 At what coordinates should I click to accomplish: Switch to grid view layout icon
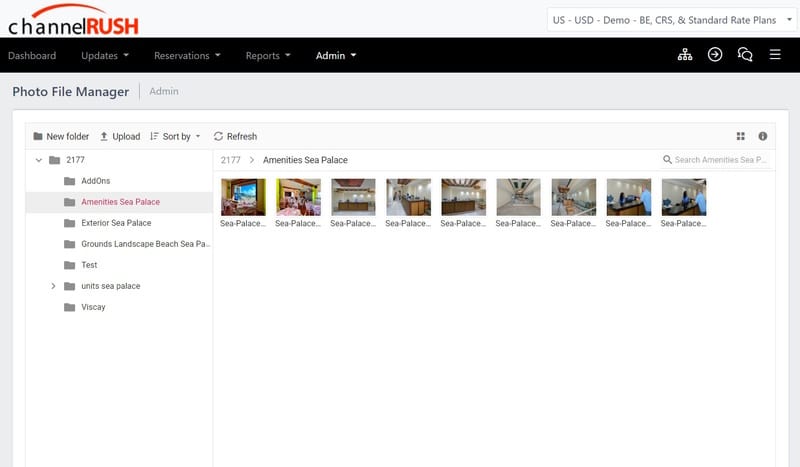pos(741,136)
